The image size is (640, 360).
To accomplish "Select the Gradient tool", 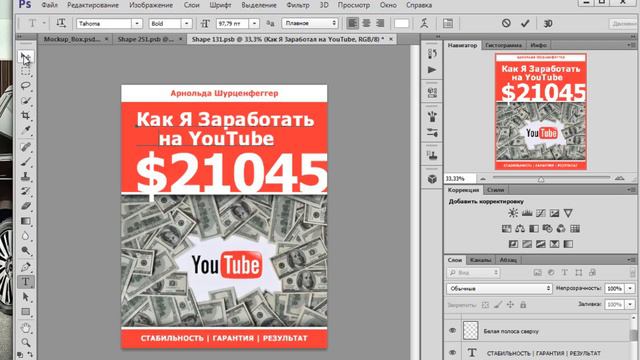I will point(25,221).
